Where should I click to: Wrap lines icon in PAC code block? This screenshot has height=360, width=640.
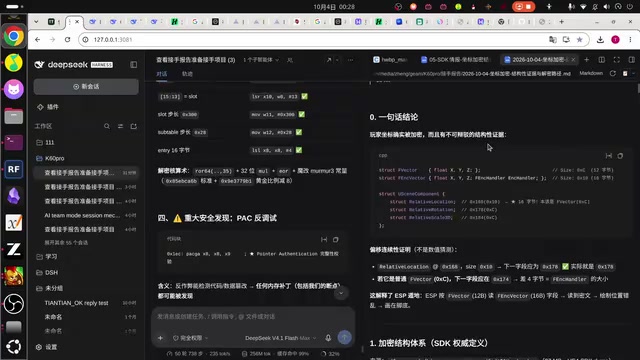pos(324,240)
